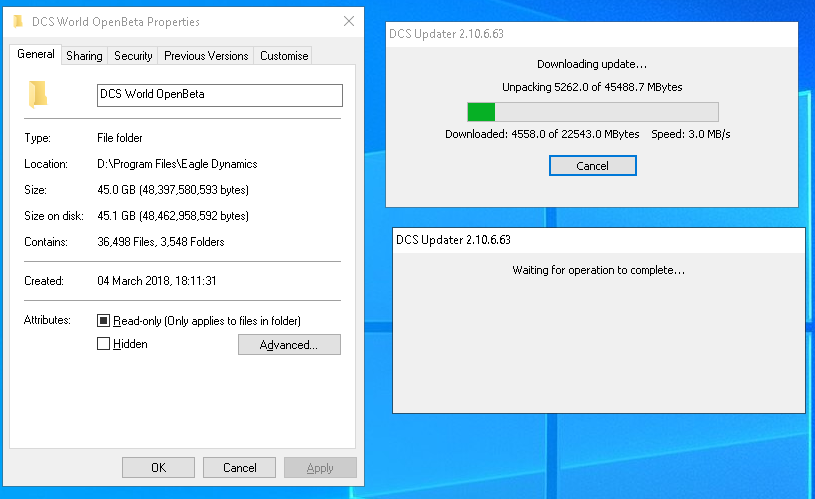Click the 'Unpacking 5262.0 of 45488.7 MBytes' text

coord(592,87)
